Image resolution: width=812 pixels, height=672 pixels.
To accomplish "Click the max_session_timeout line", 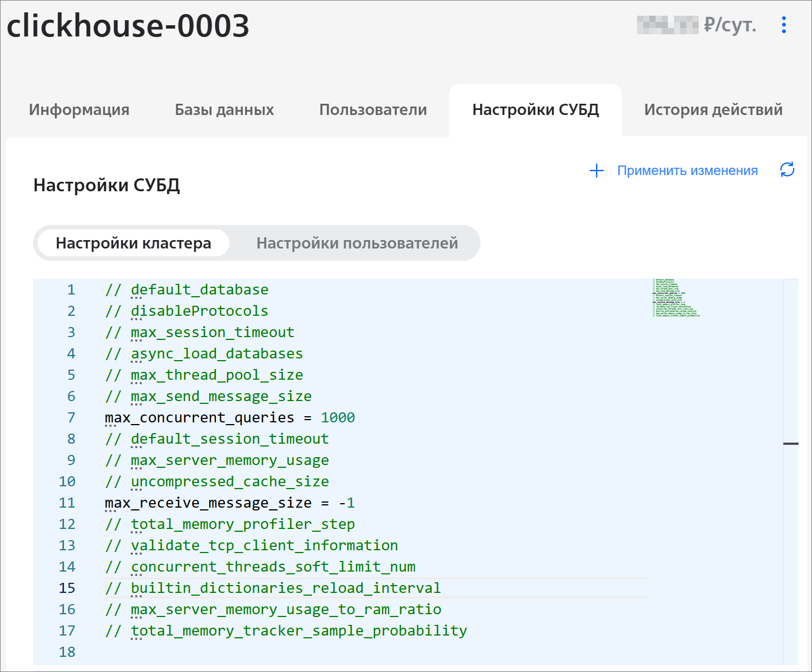I will click(200, 333).
